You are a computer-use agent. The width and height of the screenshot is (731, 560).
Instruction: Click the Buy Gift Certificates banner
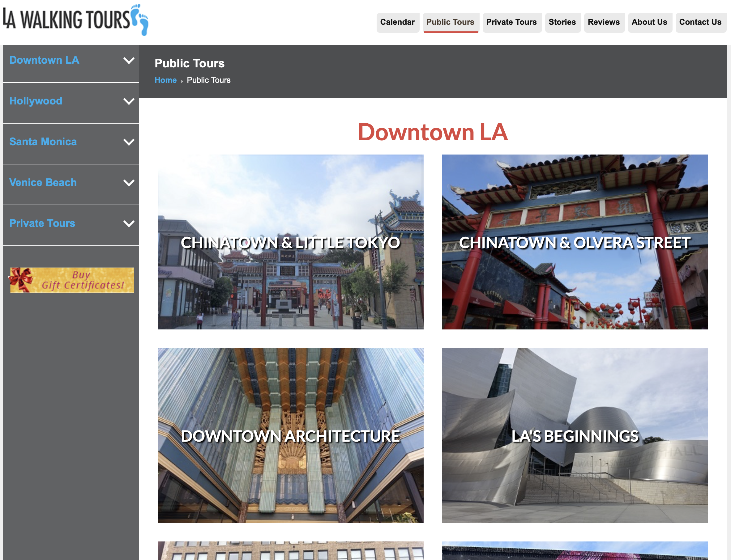(x=72, y=280)
